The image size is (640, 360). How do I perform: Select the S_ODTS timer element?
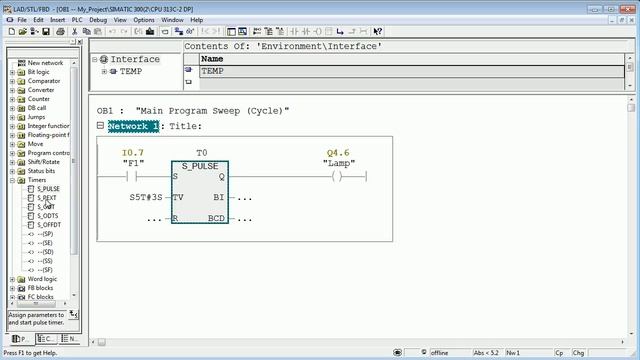click(x=47, y=216)
